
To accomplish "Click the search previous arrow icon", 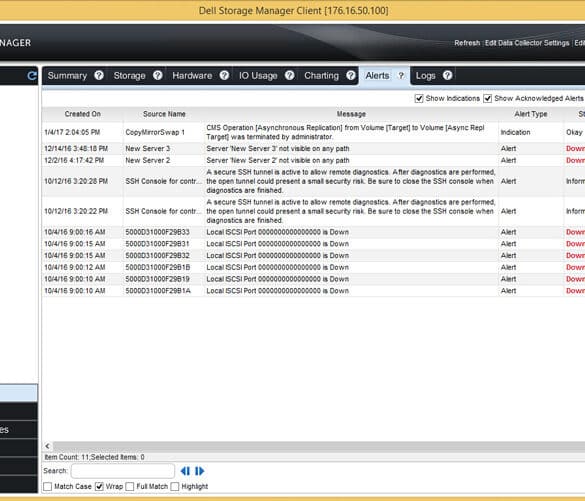I will (185, 471).
